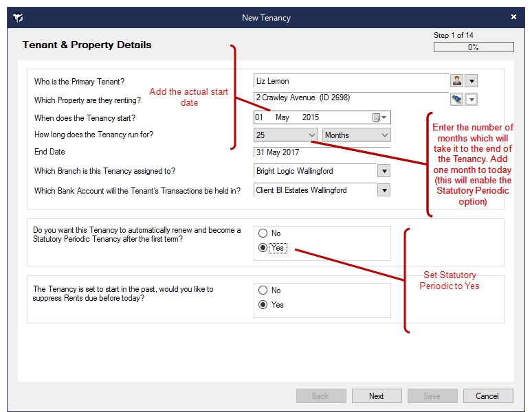Viewport: 532px width, 412px height.
Task: Click the End Date field showing 31 May 2017
Action: [322, 152]
